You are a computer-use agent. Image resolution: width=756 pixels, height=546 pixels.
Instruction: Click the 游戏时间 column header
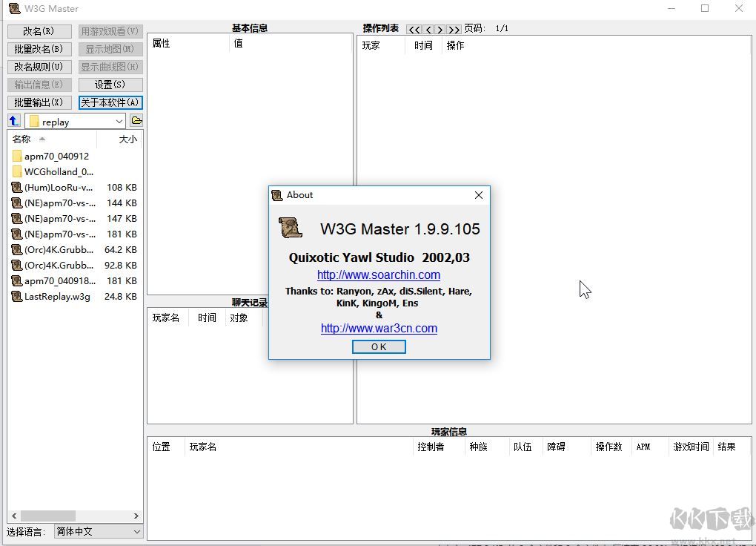(691, 447)
